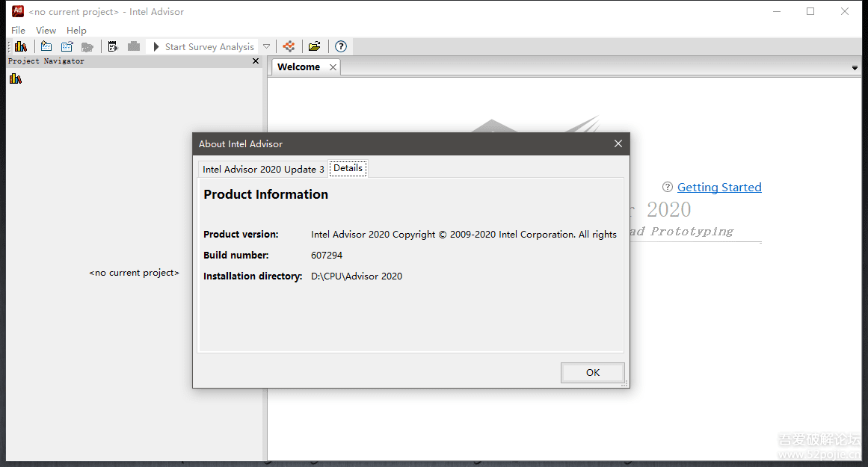Open the Help menu

(x=76, y=30)
